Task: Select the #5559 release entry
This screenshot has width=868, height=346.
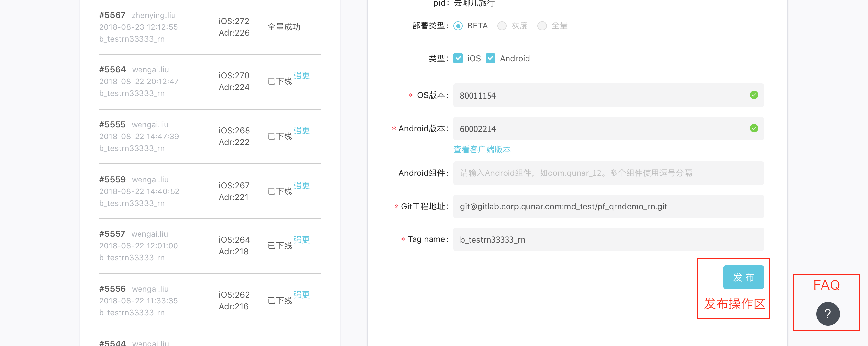Action: [x=210, y=191]
